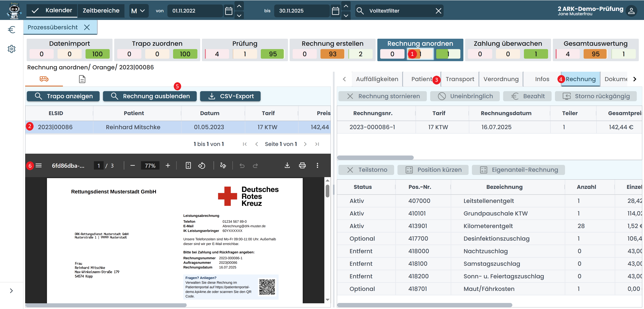Screen dimensions: 644x309
Task: Click the CSV-Export button
Action: click(230, 96)
